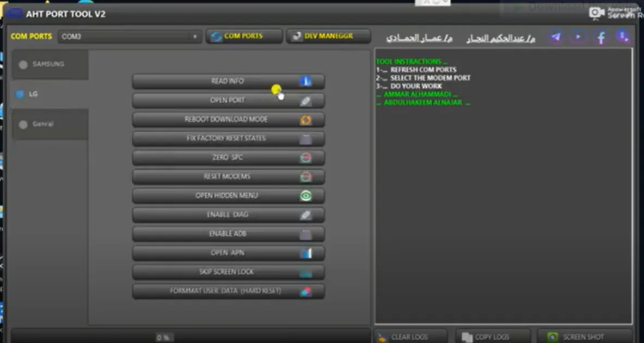644x343 pixels.
Task: Click the COPY LOGS button
Action: pyautogui.click(x=493, y=337)
